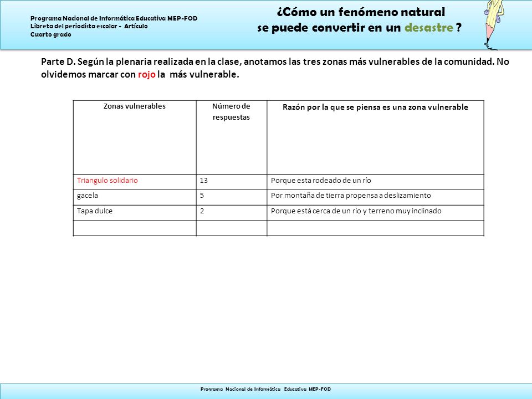The height and width of the screenshot is (399, 532).
Task: Click the green word 'desastre' in title
Action: 429,28
